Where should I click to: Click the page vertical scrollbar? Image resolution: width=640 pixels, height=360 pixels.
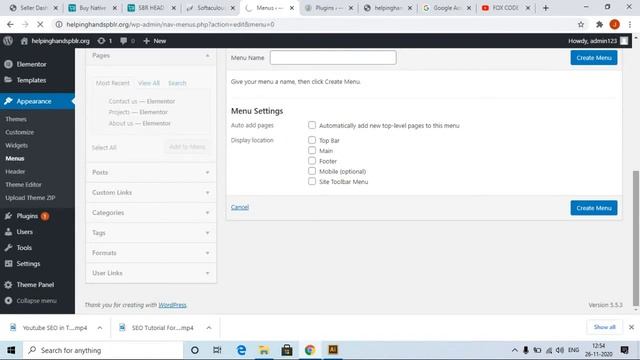(636, 238)
